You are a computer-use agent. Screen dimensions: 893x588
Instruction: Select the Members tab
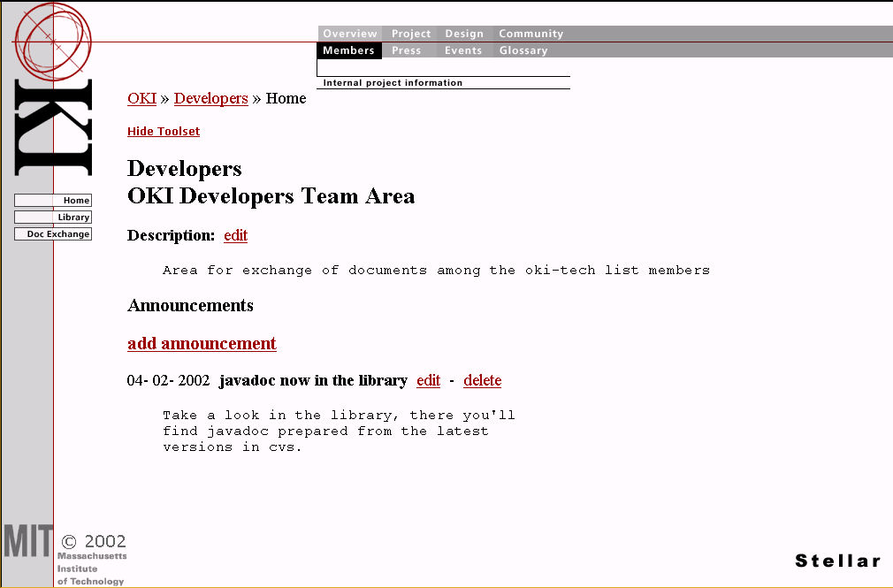coord(348,50)
